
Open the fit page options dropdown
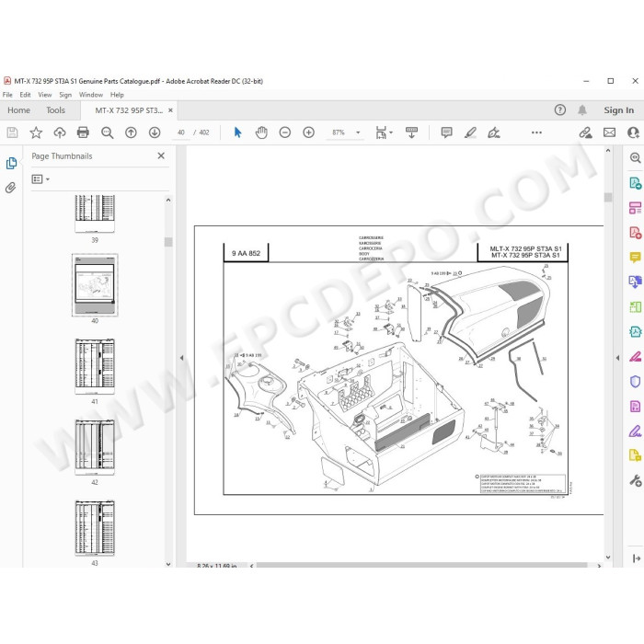pyautogui.click(x=384, y=132)
